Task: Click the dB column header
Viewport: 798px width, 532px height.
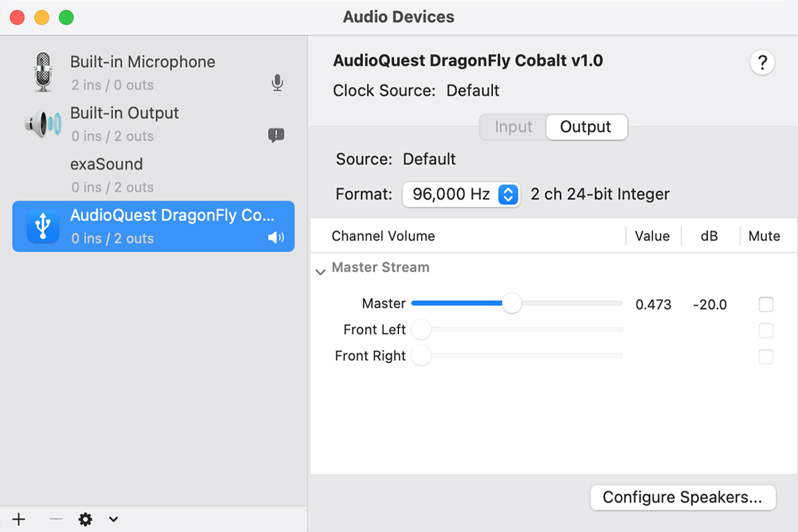Action: [710, 236]
